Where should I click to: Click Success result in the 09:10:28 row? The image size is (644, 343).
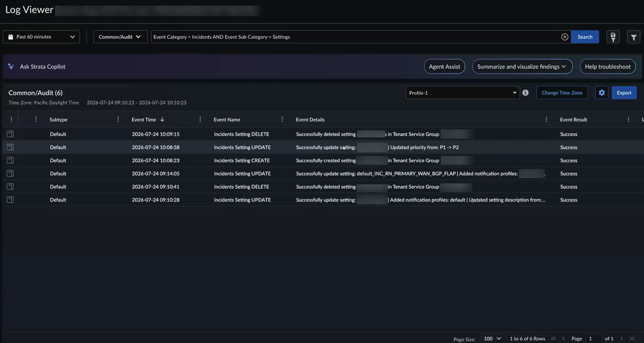point(569,200)
